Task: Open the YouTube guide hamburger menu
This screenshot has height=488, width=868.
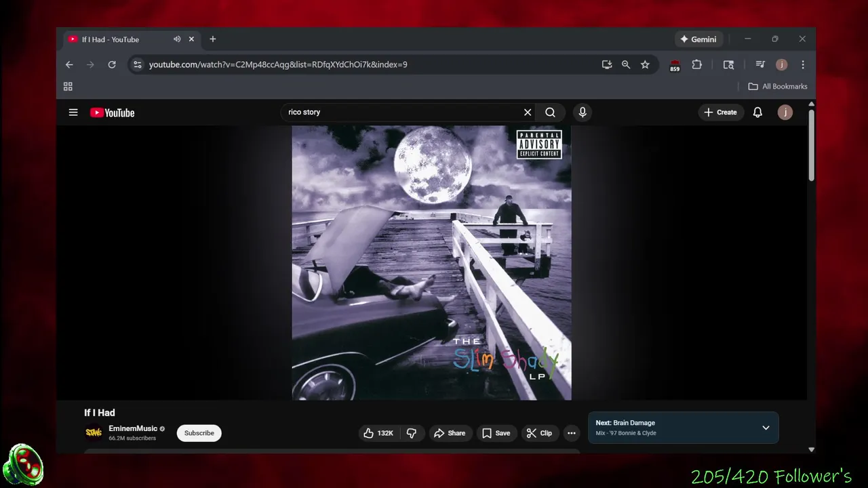Action: coord(73,113)
